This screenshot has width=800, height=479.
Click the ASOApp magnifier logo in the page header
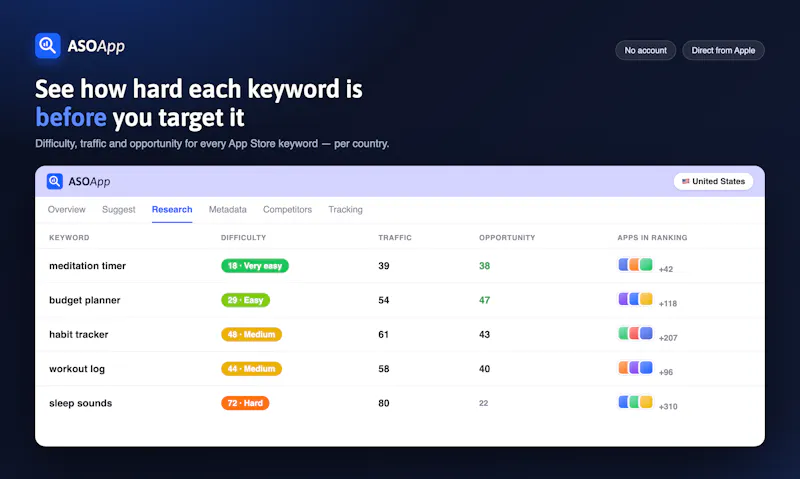pyautogui.click(x=48, y=45)
